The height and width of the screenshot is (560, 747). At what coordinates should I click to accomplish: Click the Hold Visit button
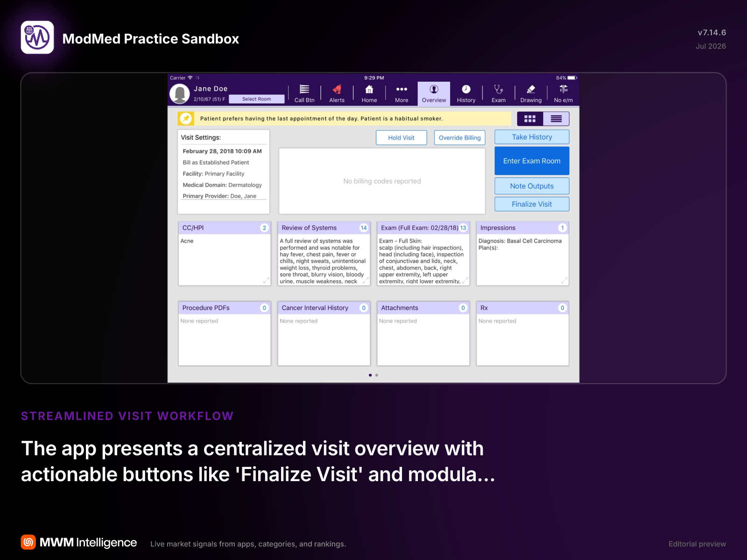coord(402,138)
